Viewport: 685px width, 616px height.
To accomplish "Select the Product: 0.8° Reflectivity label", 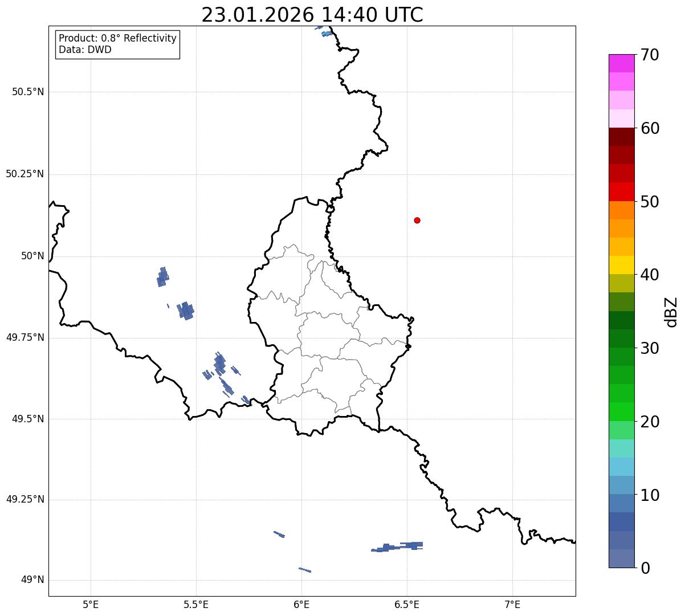I will coord(117,38).
